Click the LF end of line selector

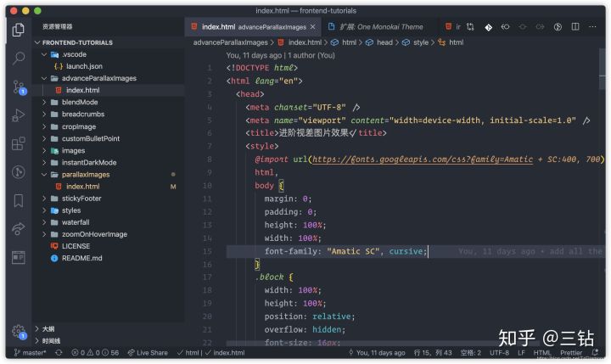[521, 353]
